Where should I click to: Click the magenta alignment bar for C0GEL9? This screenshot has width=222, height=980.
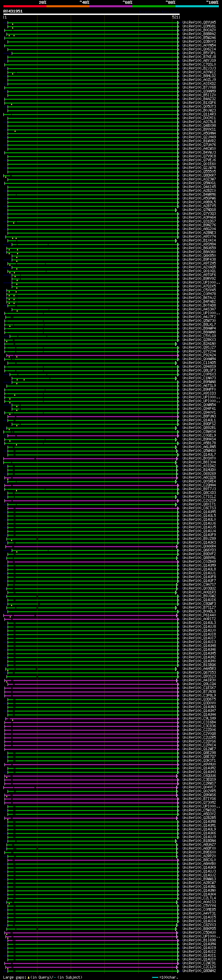pyautogui.click(x=93, y=435)
